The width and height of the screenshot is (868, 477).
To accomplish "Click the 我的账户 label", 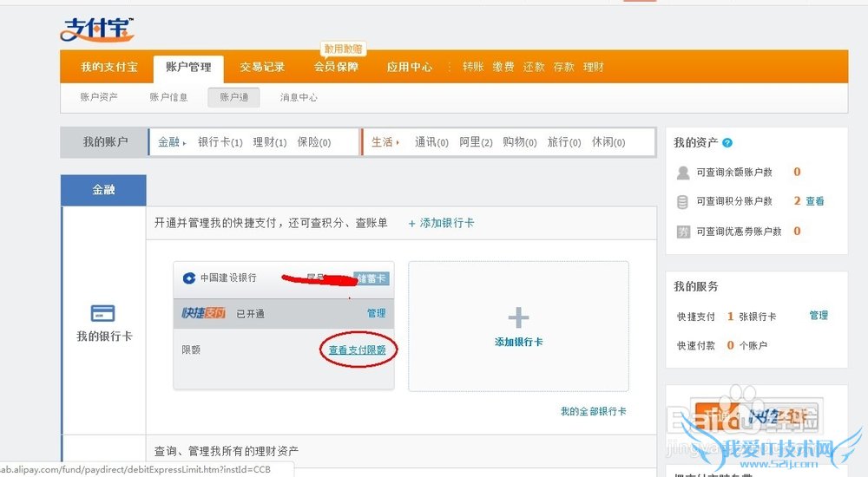I will click(x=105, y=142).
